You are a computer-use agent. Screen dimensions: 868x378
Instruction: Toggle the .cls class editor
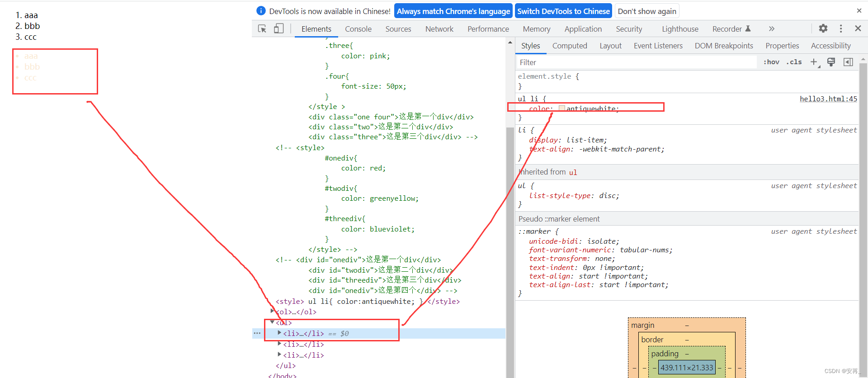click(794, 62)
